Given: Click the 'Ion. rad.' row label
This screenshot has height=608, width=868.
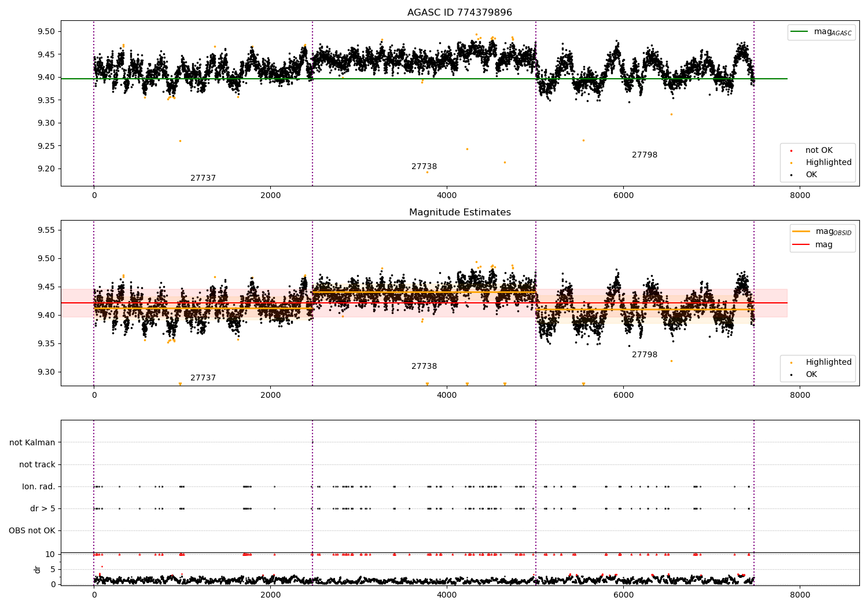Looking at the screenshot, I should point(39,487).
